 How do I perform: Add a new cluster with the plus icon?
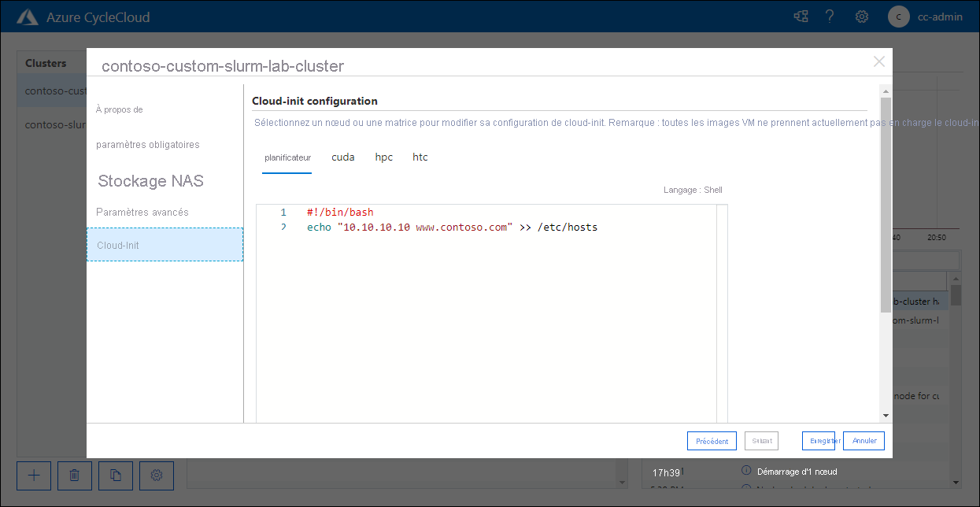click(33, 476)
